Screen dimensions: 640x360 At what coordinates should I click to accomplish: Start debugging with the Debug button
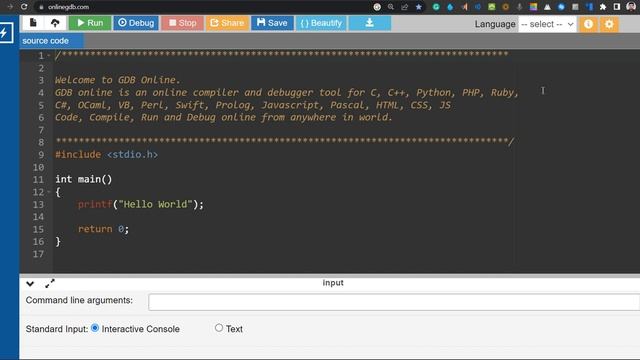pos(136,23)
